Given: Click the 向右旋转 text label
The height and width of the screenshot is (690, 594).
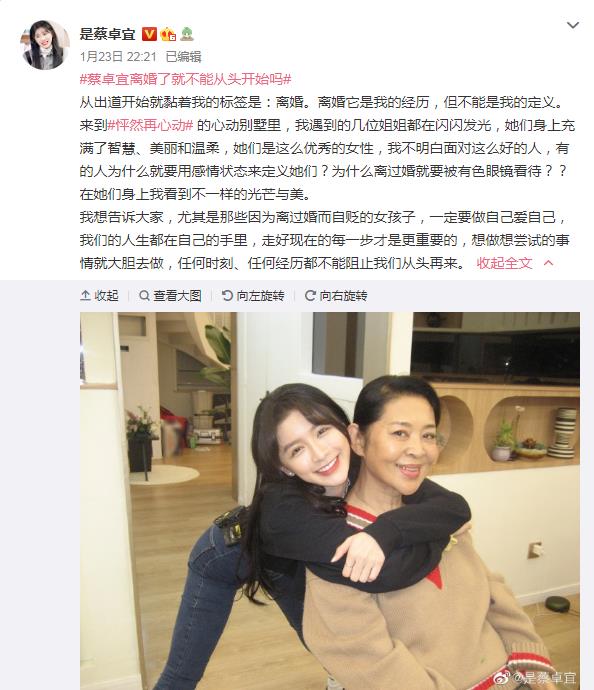Looking at the screenshot, I should pos(344,295).
